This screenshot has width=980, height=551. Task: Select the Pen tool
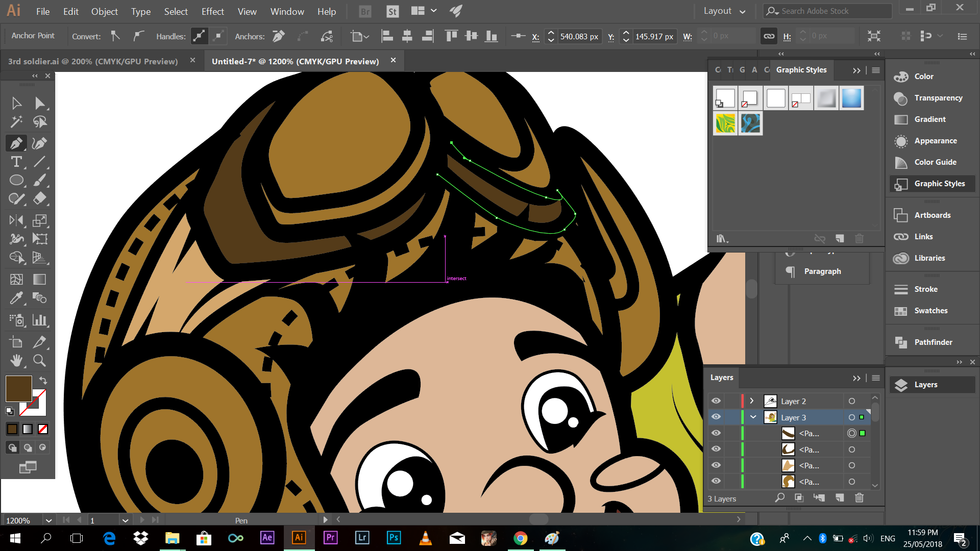[x=16, y=143]
